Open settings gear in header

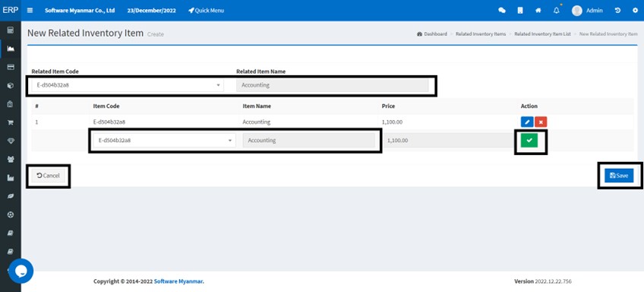pos(635,11)
